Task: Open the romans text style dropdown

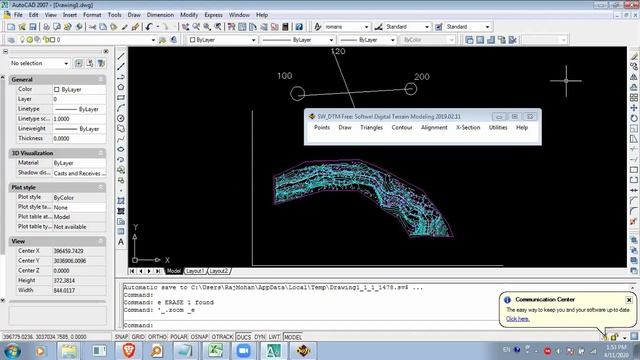Action: 366,27
